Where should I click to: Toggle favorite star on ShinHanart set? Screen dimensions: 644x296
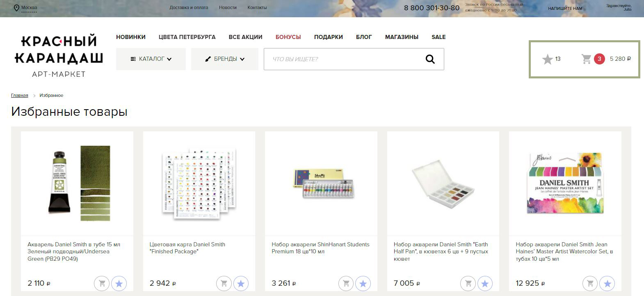(363, 283)
